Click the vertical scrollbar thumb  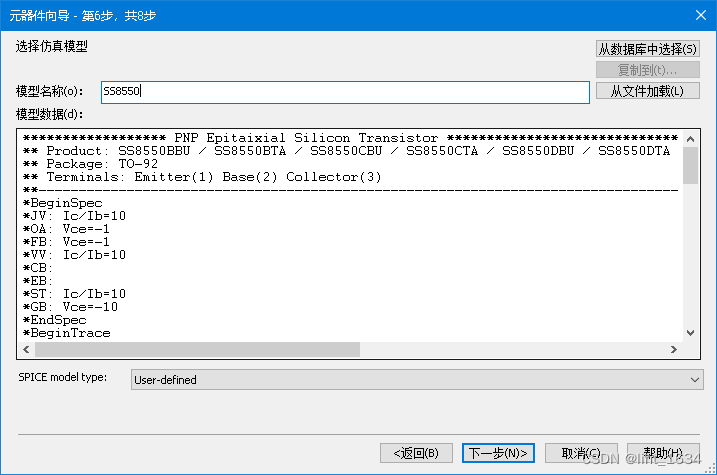[690, 165]
